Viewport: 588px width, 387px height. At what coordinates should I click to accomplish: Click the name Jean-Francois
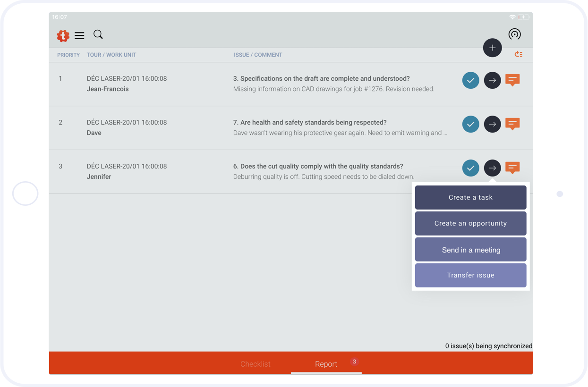pyautogui.click(x=108, y=89)
